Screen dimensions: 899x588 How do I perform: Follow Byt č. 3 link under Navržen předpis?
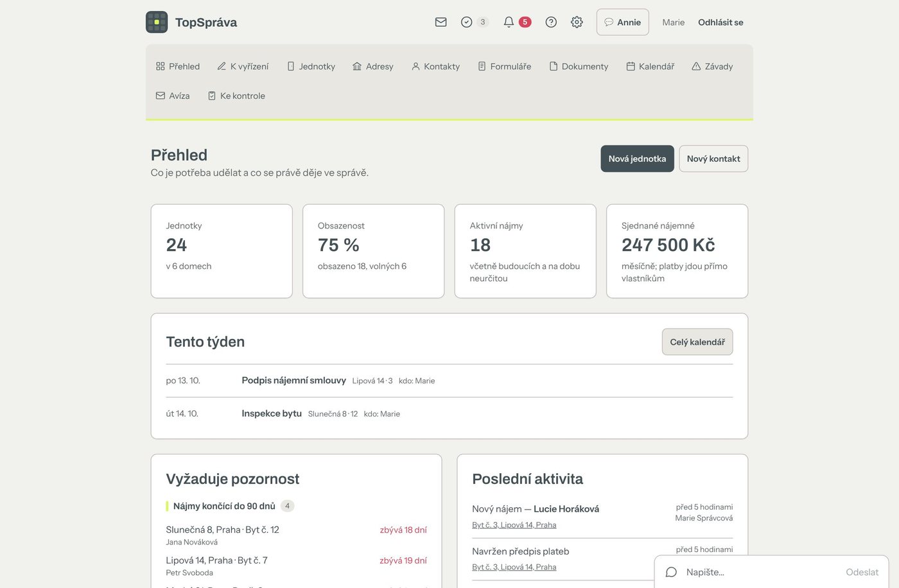pyautogui.click(x=514, y=567)
